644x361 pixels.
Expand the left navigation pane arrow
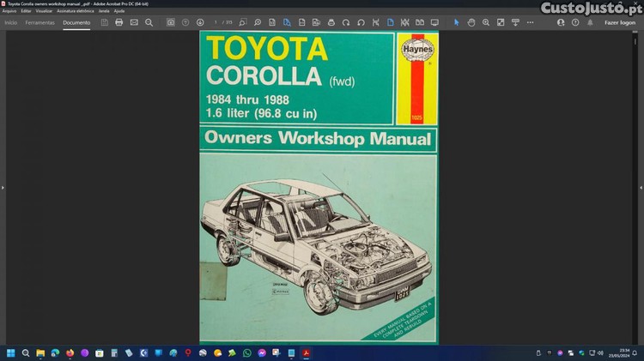(x=3, y=186)
